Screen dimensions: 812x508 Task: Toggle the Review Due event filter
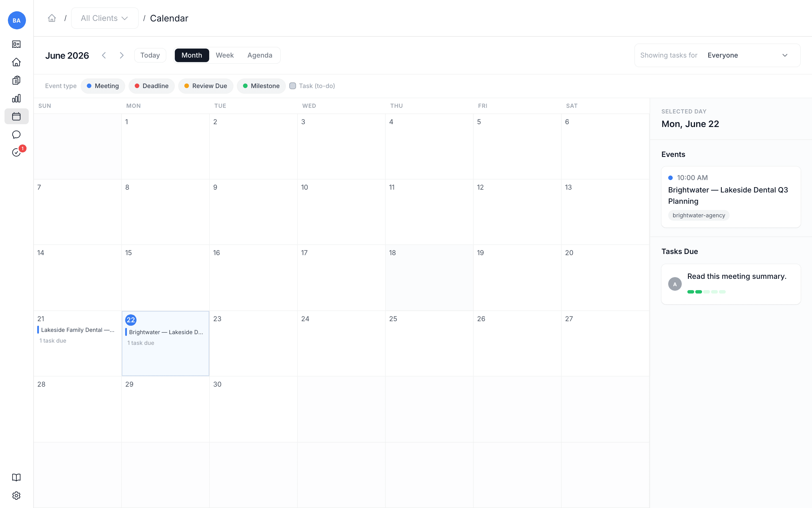click(x=206, y=86)
